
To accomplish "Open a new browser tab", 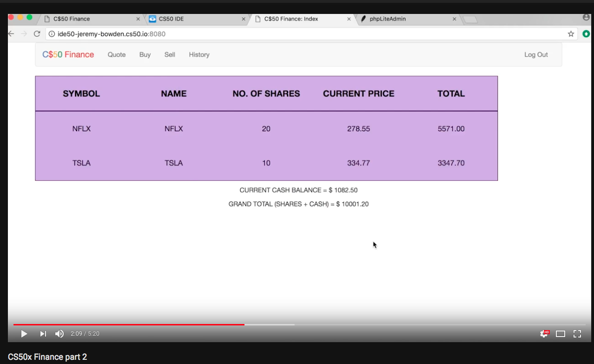I will 470,20.
